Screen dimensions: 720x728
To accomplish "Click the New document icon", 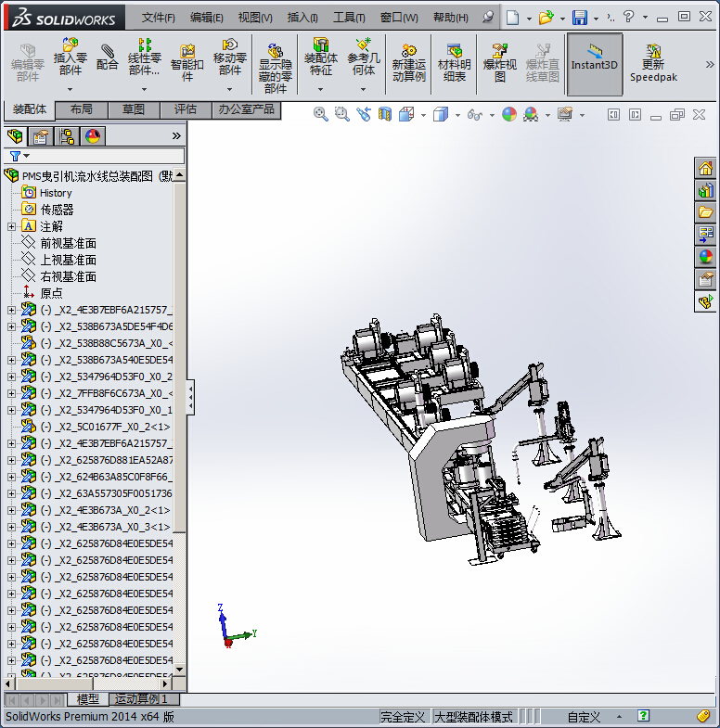I will 512,18.
